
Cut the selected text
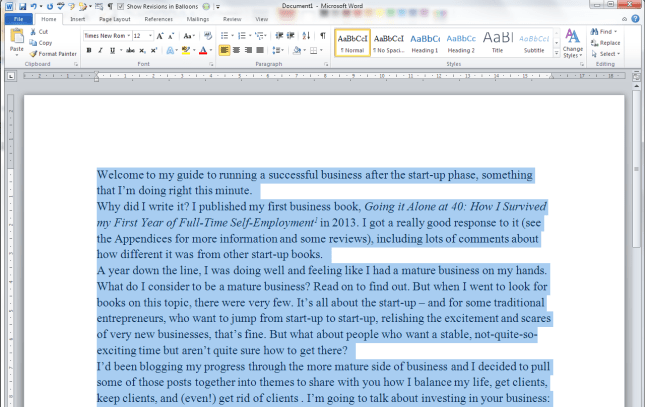pos(39,32)
